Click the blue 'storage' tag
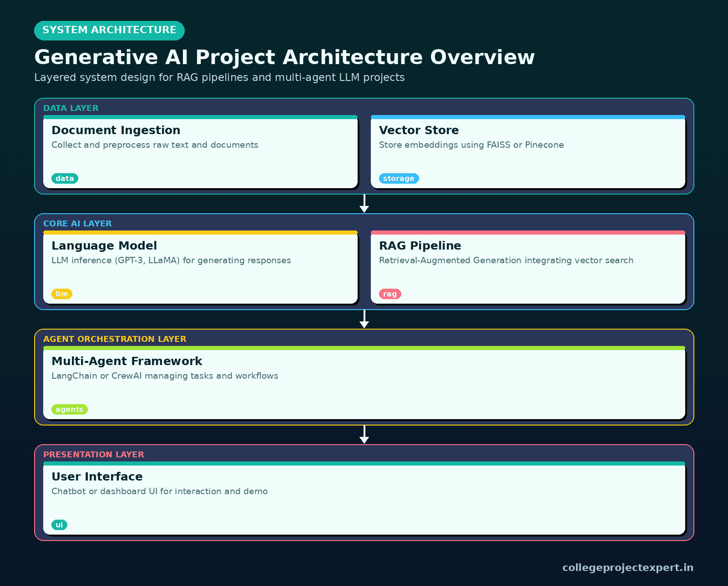Image resolution: width=728 pixels, height=586 pixels. [399, 179]
